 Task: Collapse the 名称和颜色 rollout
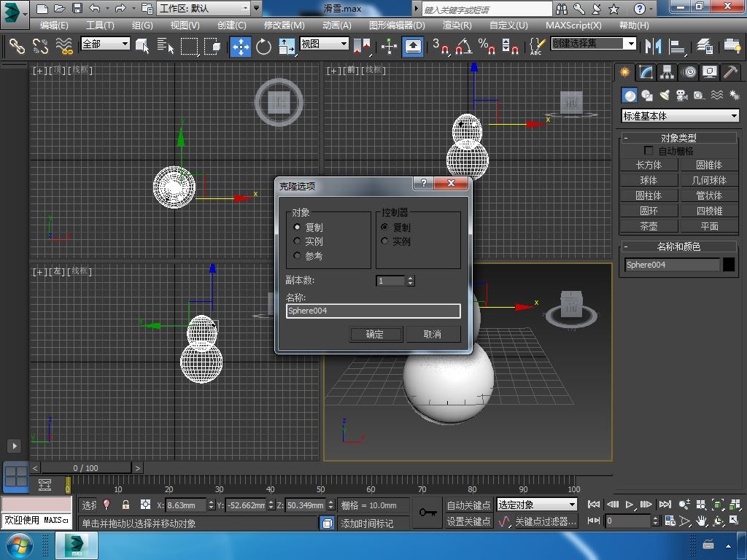click(x=678, y=246)
